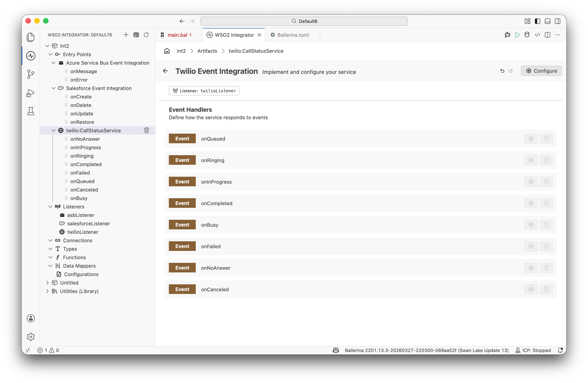Toggle bottom panel visibility

pyautogui.click(x=547, y=21)
